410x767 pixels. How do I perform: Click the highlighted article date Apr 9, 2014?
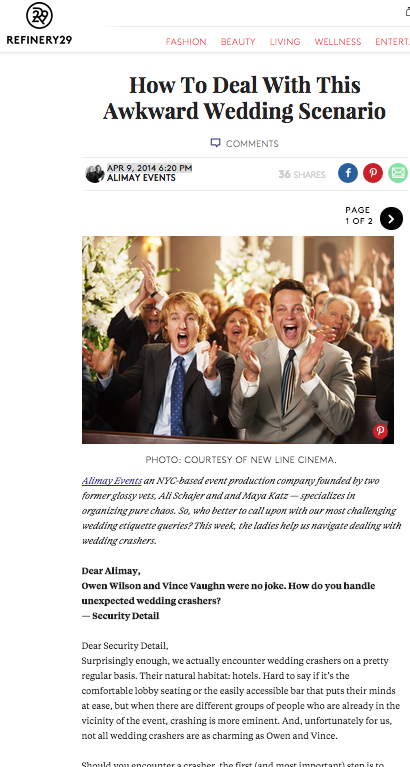pos(149,168)
